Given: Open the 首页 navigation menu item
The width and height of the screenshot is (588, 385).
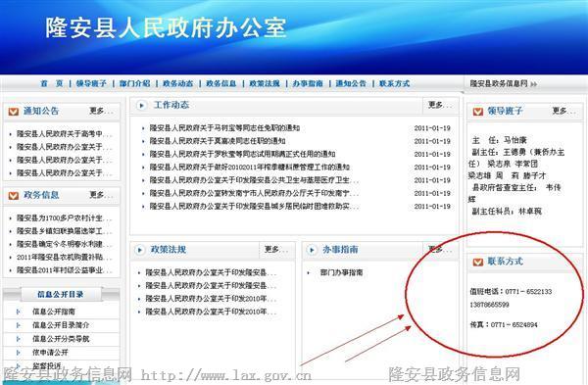Looking at the screenshot, I should click(x=52, y=83).
